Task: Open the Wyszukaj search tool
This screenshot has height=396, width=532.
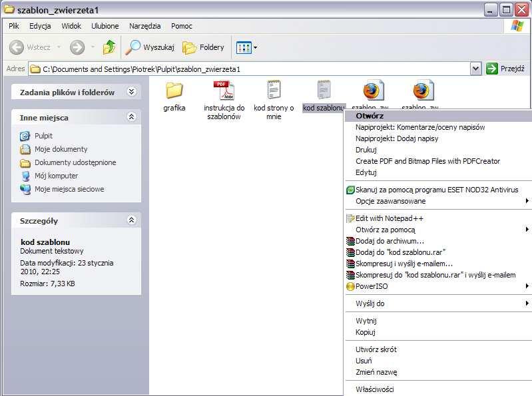Action: tap(150, 47)
